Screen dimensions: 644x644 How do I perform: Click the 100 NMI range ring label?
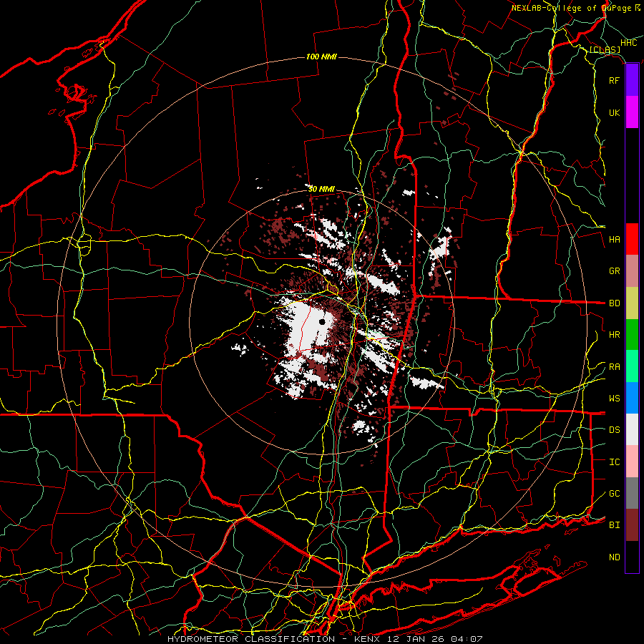(x=321, y=57)
